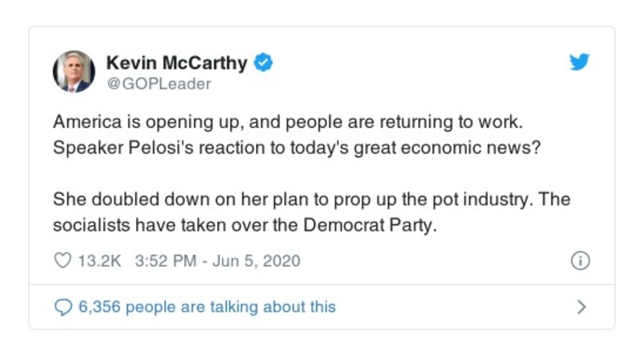Click the blue speech bubble icon
The height and width of the screenshot is (358, 644).
pyautogui.click(x=63, y=307)
